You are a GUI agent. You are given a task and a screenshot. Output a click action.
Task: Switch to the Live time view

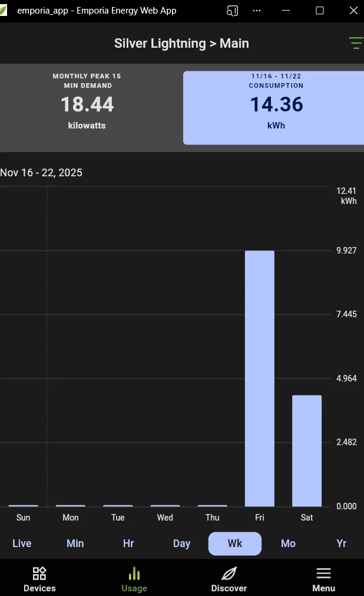pos(22,544)
